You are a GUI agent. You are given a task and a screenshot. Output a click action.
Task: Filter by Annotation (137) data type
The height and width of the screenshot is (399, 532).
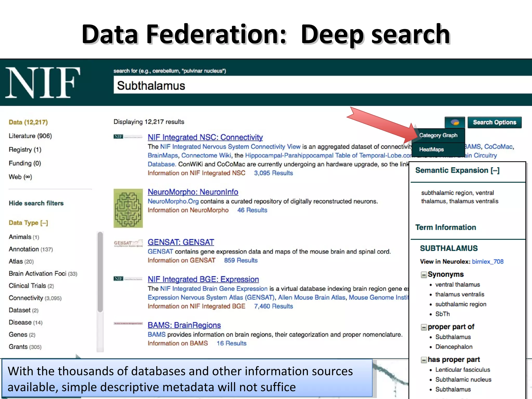click(x=31, y=249)
